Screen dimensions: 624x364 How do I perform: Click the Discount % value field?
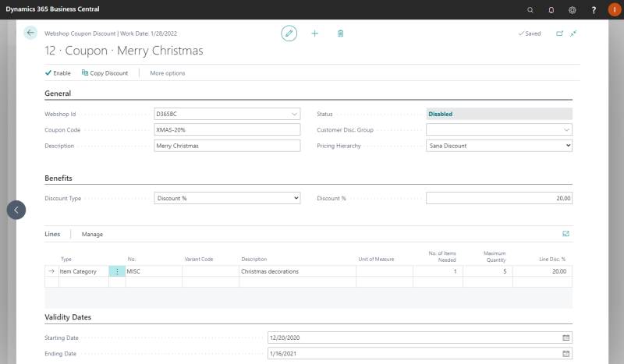point(499,198)
